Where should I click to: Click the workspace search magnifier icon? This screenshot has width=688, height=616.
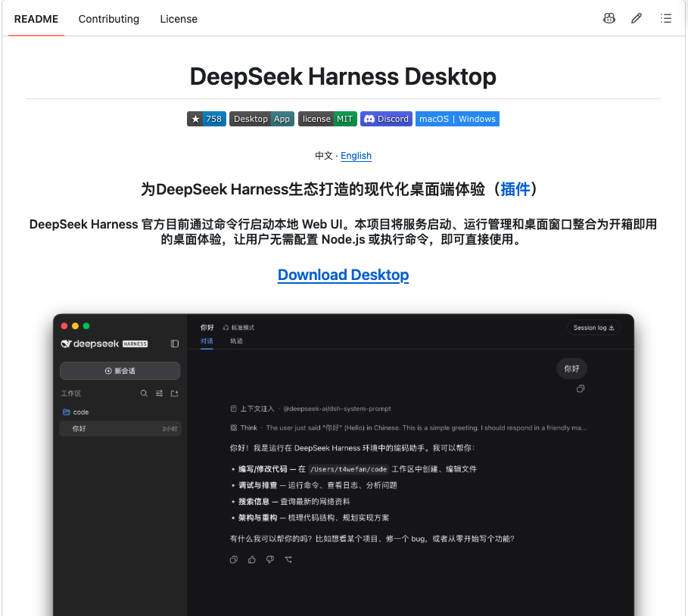click(x=144, y=393)
